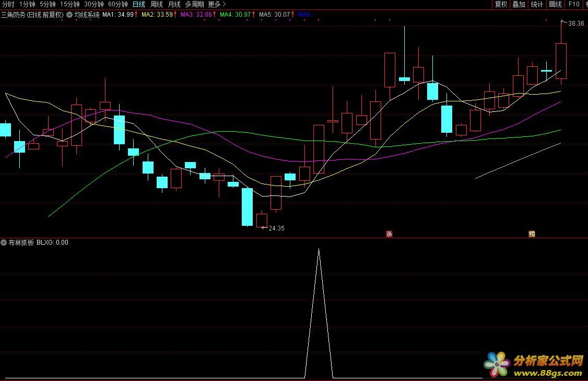Switch to the 日线 daily tab

pos(139,4)
